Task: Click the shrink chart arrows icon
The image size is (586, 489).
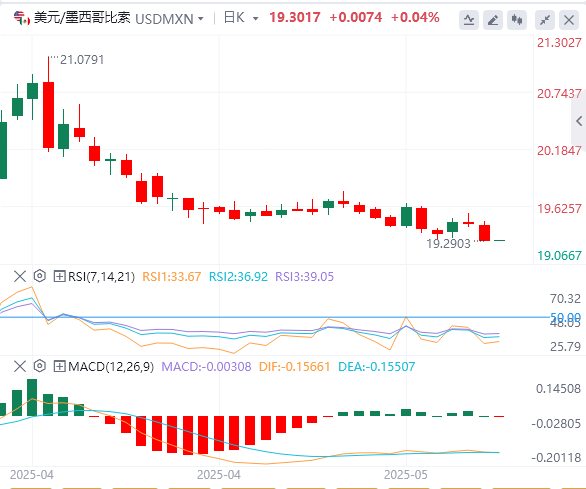Action: (545, 19)
